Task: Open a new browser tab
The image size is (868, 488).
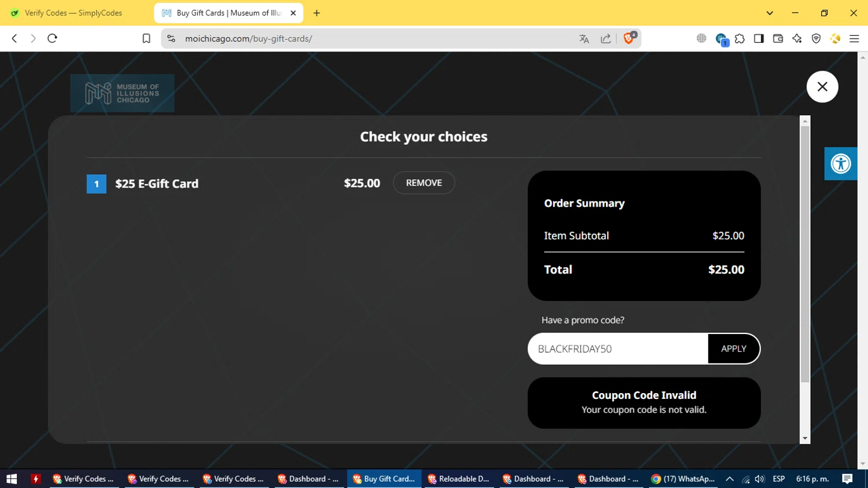Action: click(317, 13)
